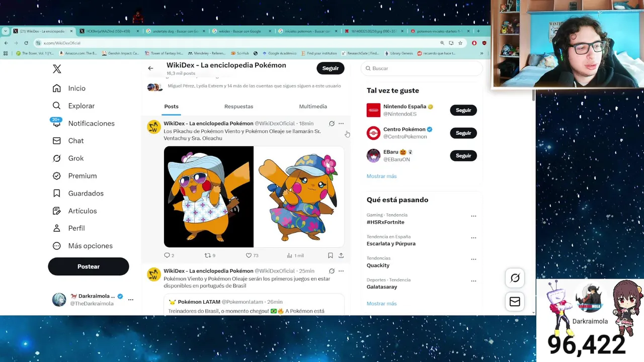
Task: Open WikiDex profile avatar on 18min post
Action: pos(154,127)
